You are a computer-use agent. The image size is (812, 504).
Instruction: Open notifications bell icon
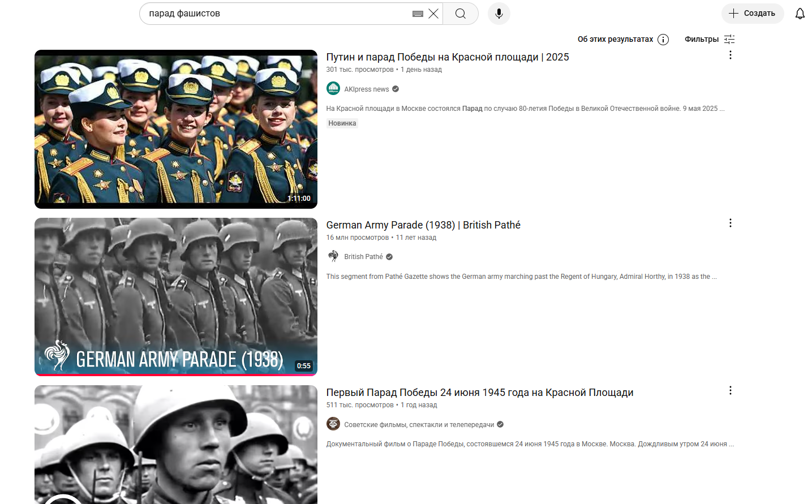pos(800,14)
